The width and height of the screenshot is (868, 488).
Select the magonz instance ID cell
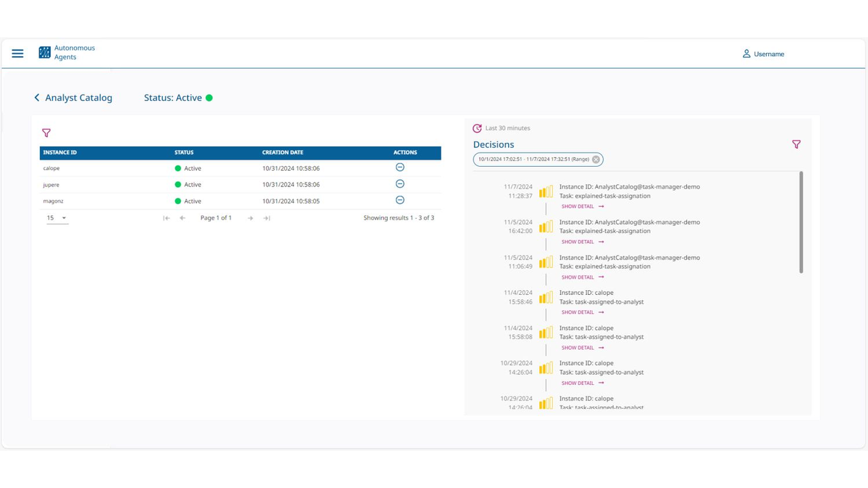(x=53, y=201)
